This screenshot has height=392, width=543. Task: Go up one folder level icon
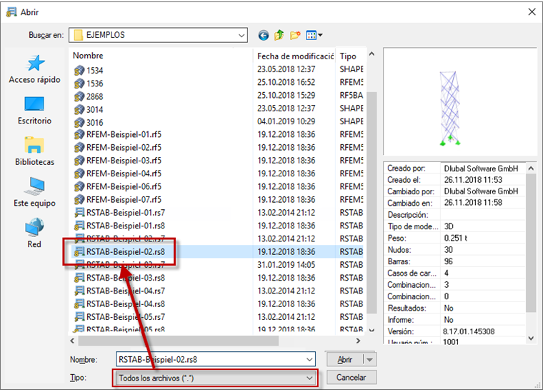pos(279,35)
